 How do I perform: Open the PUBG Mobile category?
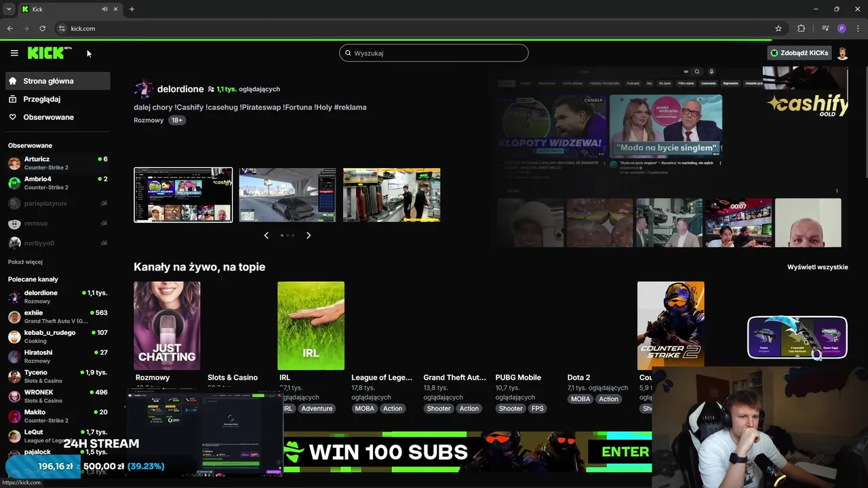click(518, 378)
